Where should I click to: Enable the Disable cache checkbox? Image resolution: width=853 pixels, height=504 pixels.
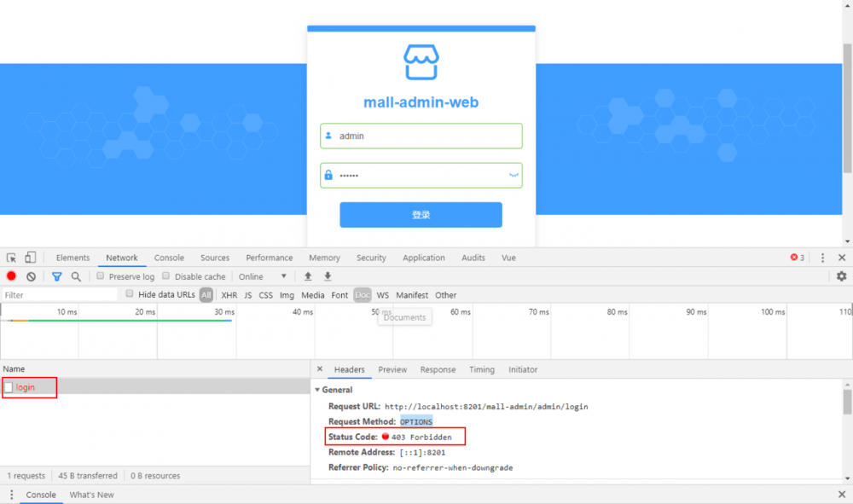[x=166, y=275]
